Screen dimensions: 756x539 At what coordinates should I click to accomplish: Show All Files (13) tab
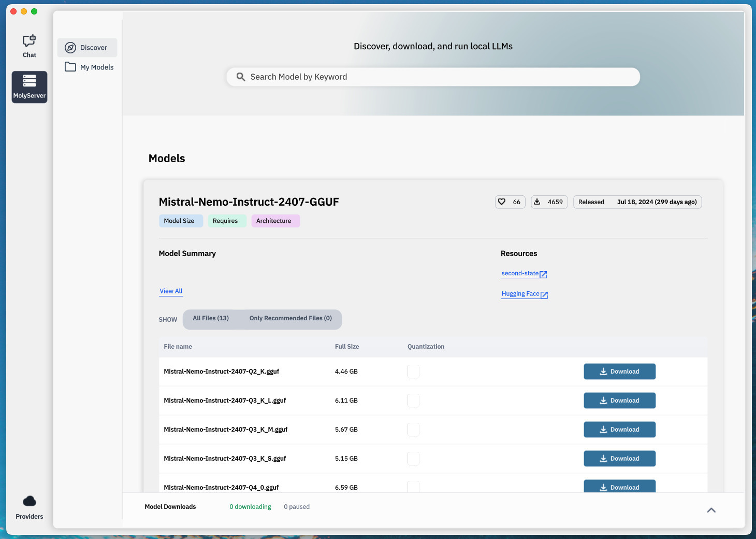coord(211,318)
